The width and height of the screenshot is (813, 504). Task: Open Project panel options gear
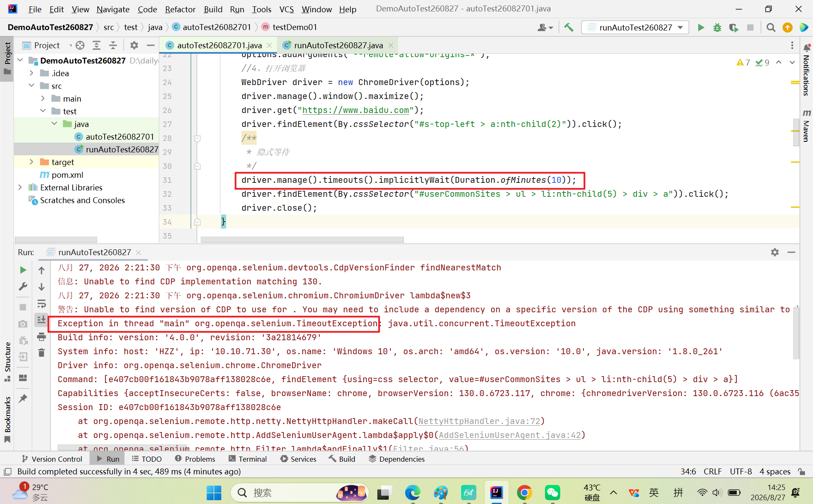(134, 45)
